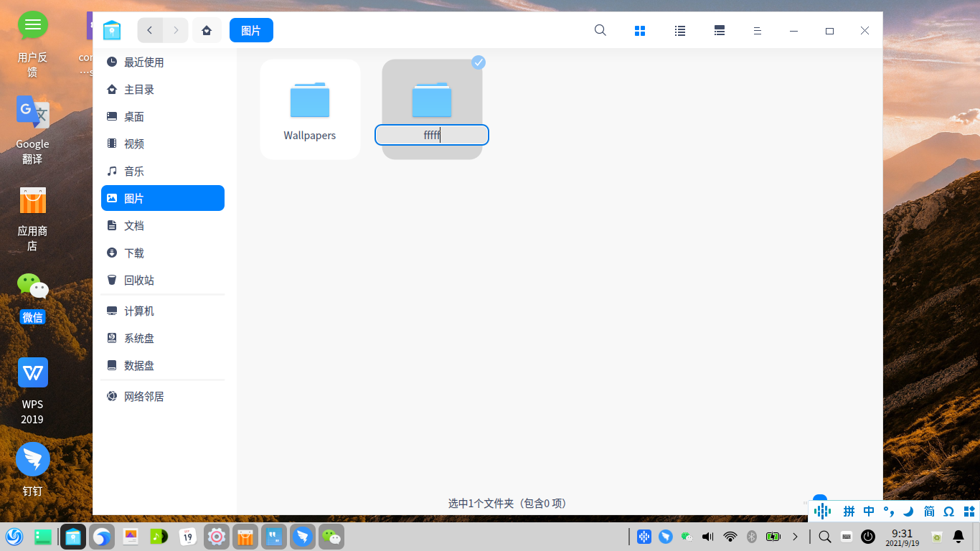Open the file manager main menu
Image resolution: width=980 pixels, height=551 pixels.
point(757,31)
